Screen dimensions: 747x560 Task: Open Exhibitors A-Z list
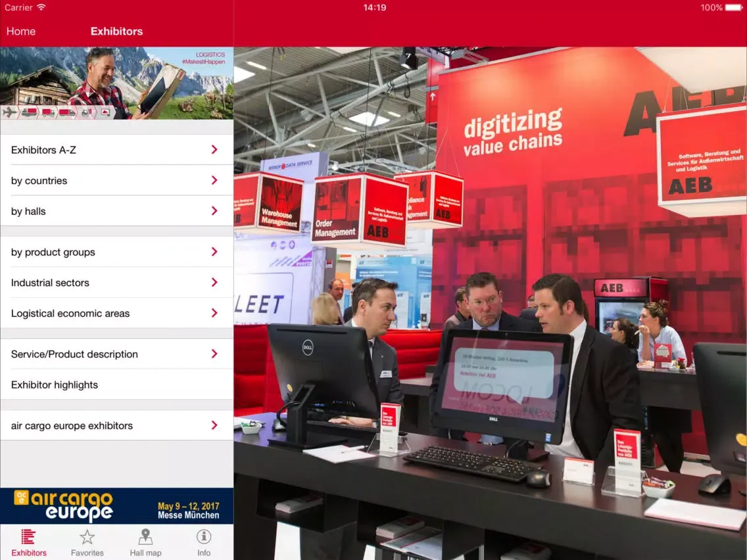pos(117,150)
